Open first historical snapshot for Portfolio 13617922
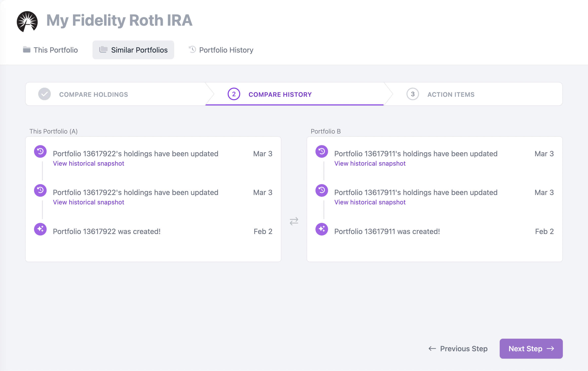Image resolution: width=588 pixels, height=371 pixels. pos(89,163)
